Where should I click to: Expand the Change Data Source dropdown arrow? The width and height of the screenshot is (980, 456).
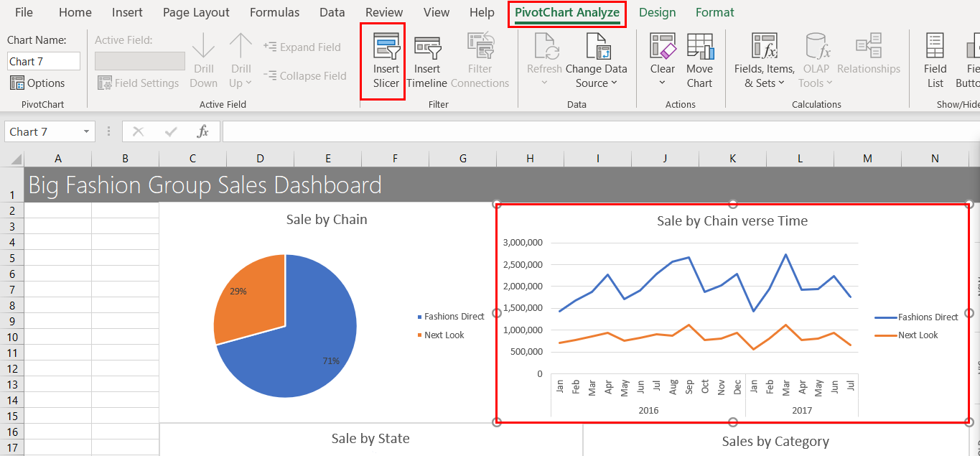[615, 83]
